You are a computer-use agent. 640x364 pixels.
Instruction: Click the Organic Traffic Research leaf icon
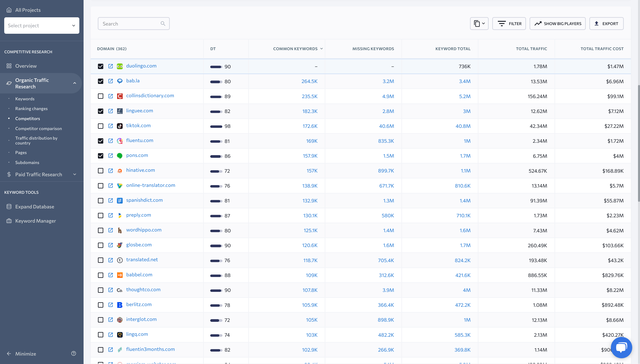(9, 83)
